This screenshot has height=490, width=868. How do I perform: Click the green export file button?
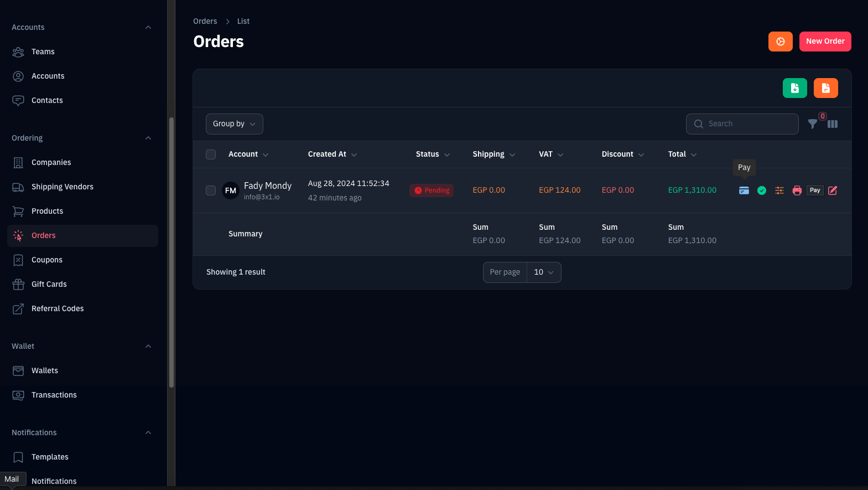click(x=794, y=88)
